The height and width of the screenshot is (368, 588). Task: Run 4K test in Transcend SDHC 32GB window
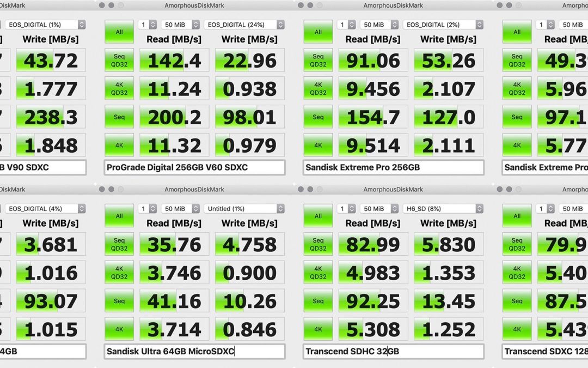tap(318, 329)
